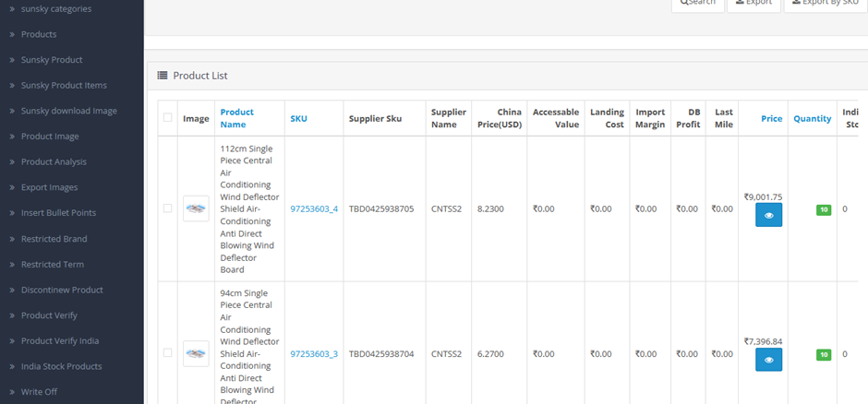Click the eye icon under price ₹7,396.84
The height and width of the screenshot is (404, 868).
(768, 360)
